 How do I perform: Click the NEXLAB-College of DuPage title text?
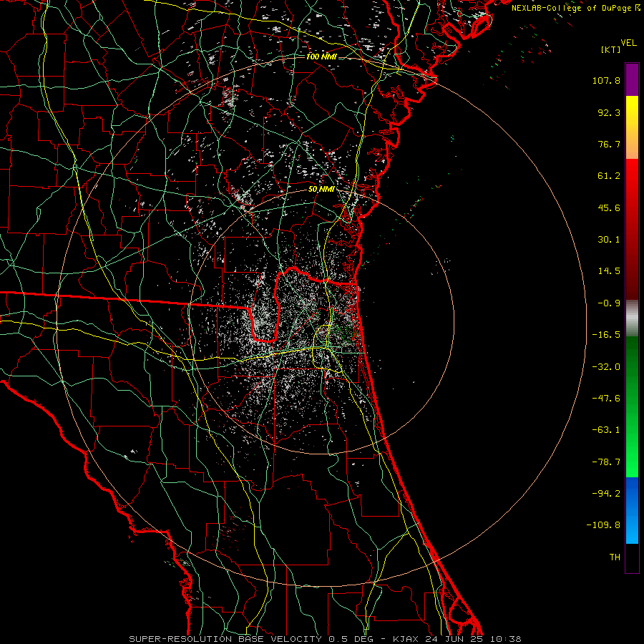pos(572,8)
